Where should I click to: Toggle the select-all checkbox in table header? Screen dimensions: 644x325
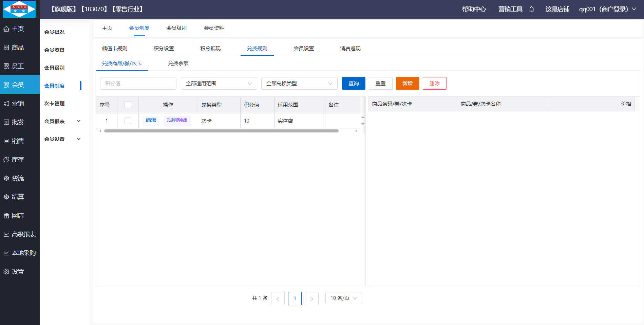(x=128, y=105)
